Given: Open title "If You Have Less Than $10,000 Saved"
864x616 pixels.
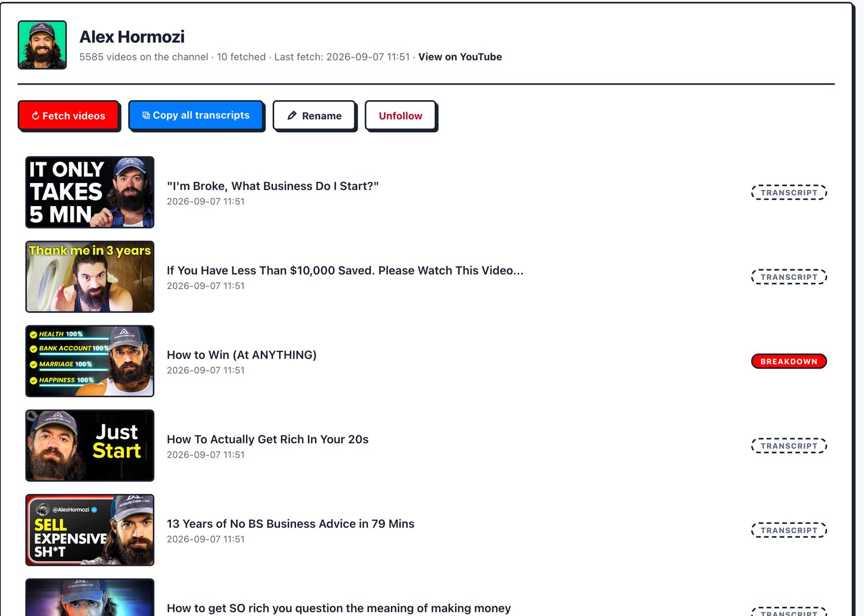Looking at the screenshot, I should click(x=345, y=271).
